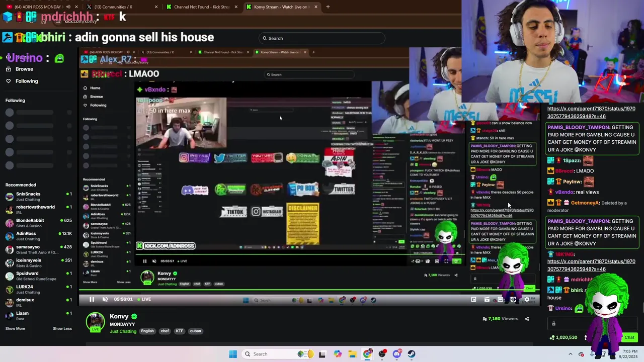Select the Konvy Stream tab

coord(281,7)
